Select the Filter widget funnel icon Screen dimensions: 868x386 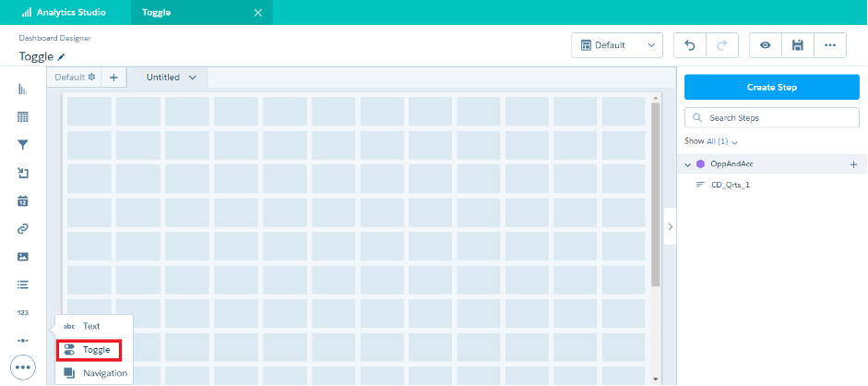(x=23, y=145)
